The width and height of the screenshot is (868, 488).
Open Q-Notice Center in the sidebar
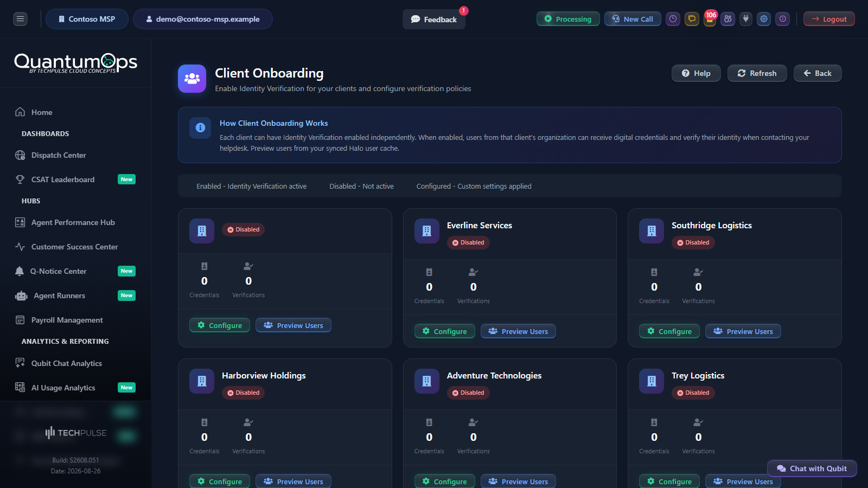pyautogui.click(x=75, y=271)
